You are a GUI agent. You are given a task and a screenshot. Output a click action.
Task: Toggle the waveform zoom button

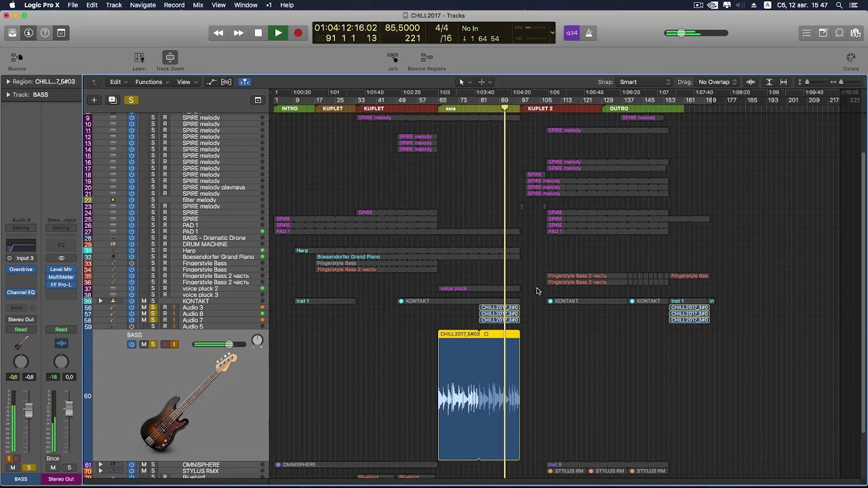click(x=751, y=82)
